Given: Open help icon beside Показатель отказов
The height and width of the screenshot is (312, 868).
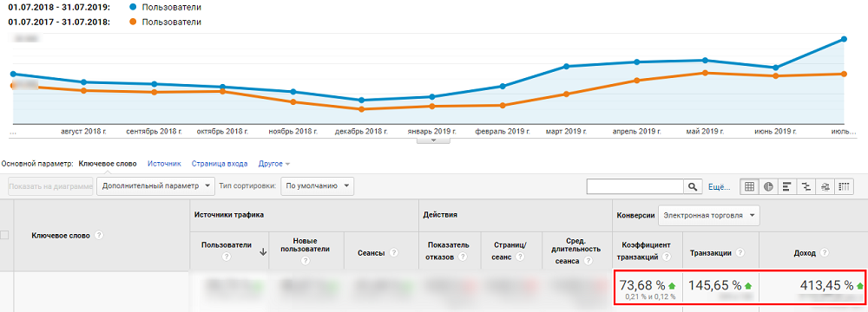Looking at the screenshot, I should click(463, 257).
